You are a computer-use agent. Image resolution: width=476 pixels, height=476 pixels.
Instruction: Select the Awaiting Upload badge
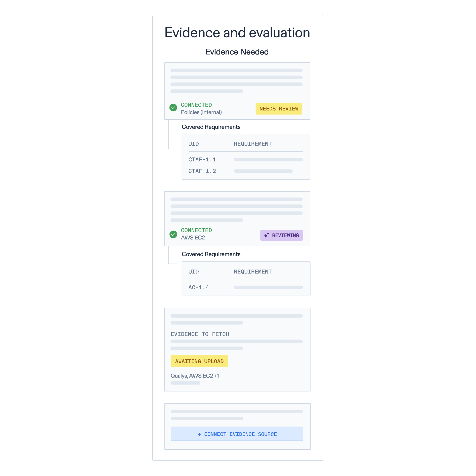(x=199, y=361)
